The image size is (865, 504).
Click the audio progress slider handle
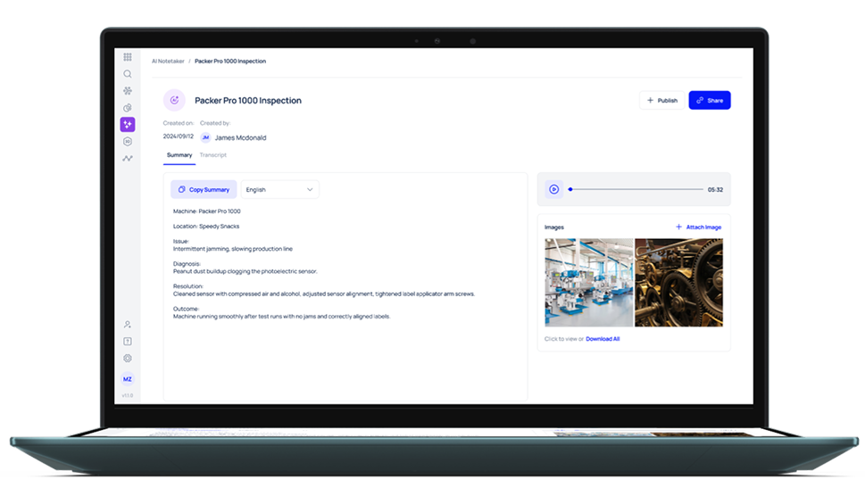click(x=570, y=189)
